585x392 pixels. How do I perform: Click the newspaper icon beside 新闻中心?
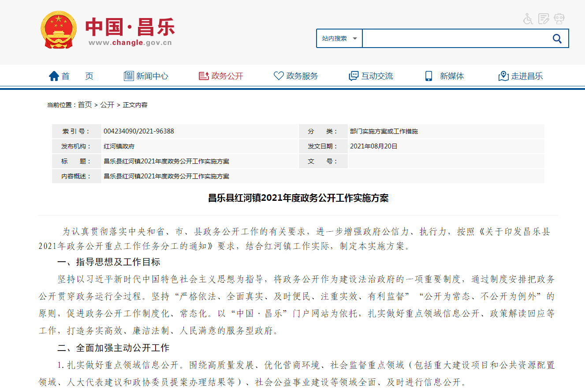[x=128, y=76]
